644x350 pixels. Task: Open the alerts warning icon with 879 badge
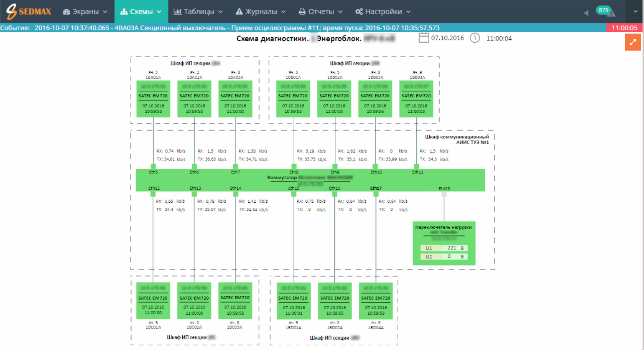point(611,13)
